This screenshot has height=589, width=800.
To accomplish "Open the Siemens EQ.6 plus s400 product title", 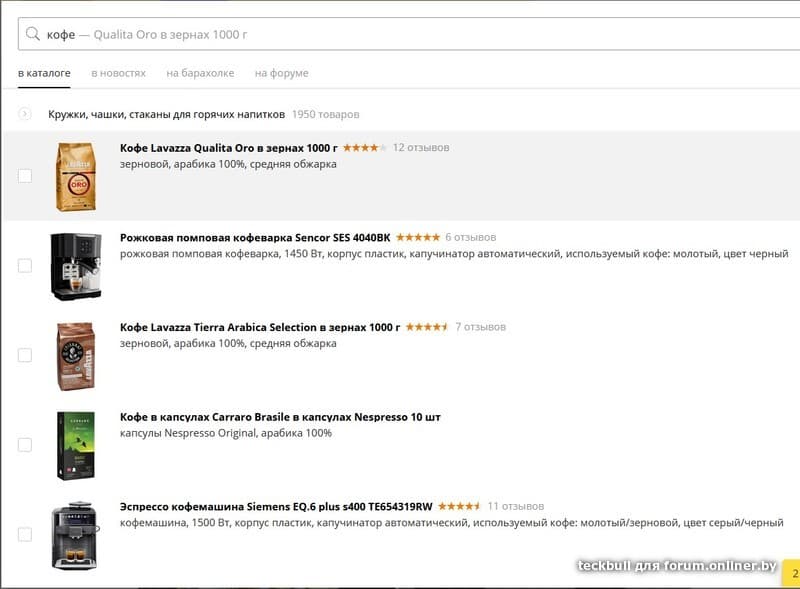I will click(x=276, y=505).
